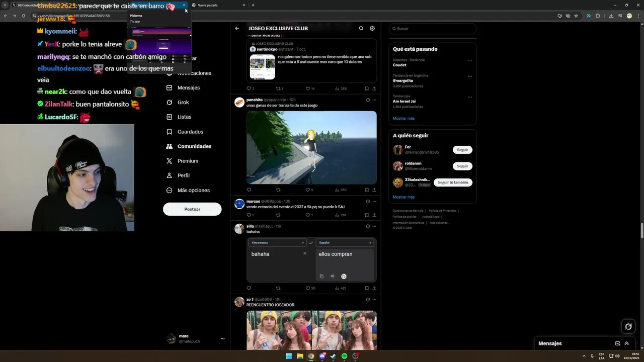
Task: Compose new message in Mensajes drawer
Action: click(617, 343)
